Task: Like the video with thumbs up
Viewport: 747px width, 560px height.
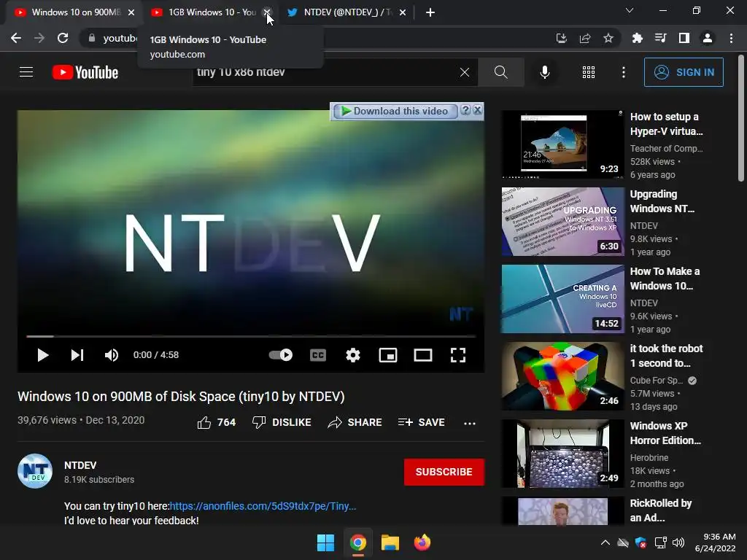Action: (216, 422)
